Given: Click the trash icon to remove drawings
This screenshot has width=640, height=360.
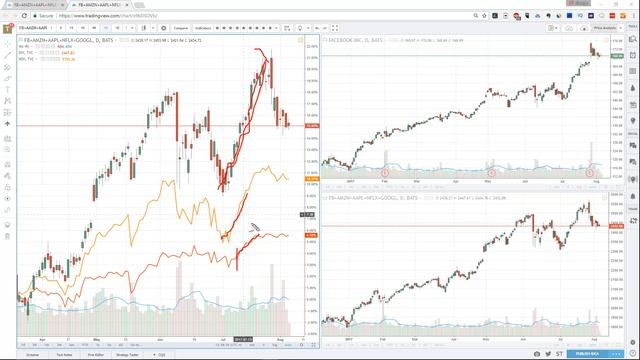Looking at the screenshot, I should pos(7,236).
